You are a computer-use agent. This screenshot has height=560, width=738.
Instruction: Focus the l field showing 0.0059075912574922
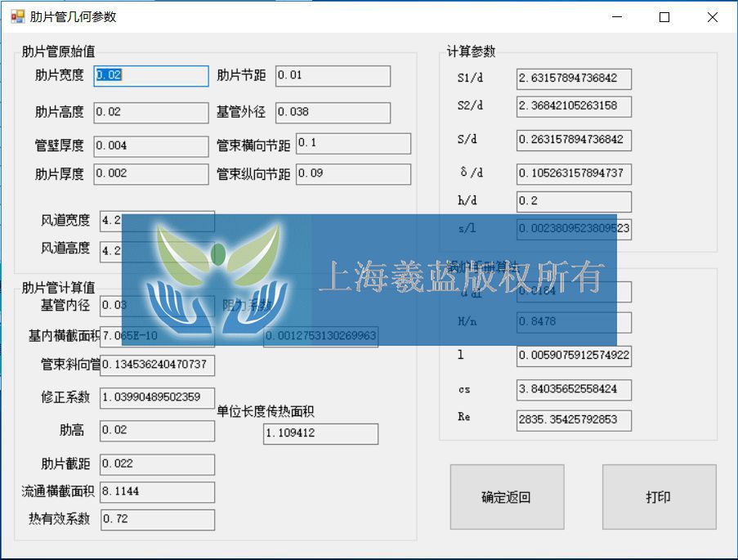574,356
